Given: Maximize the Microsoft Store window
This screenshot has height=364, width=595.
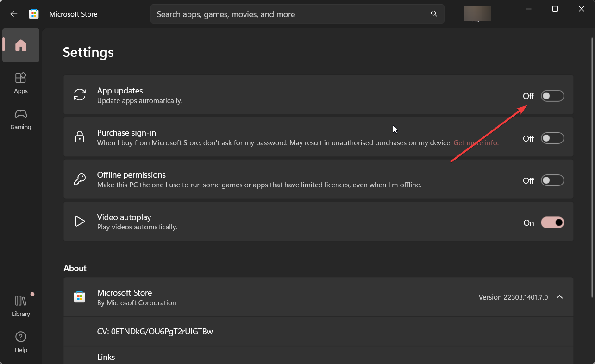Looking at the screenshot, I should (555, 9).
